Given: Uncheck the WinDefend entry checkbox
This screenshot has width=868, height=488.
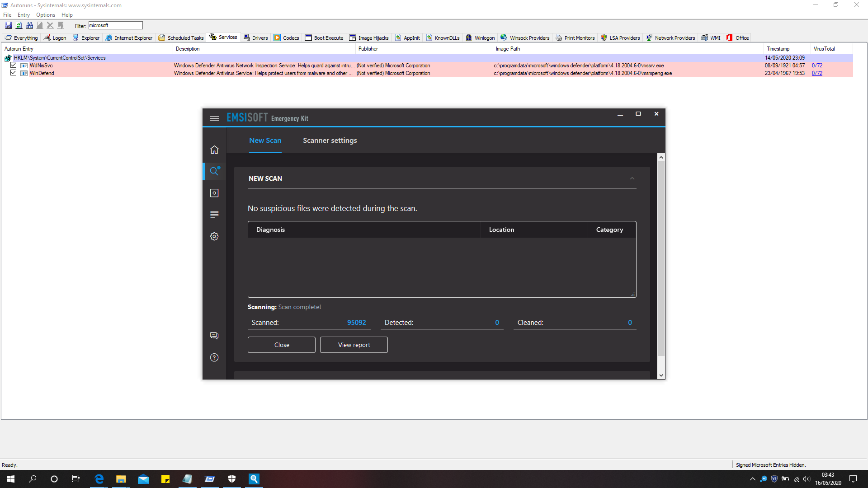Looking at the screenshot, I should point(14,73).
